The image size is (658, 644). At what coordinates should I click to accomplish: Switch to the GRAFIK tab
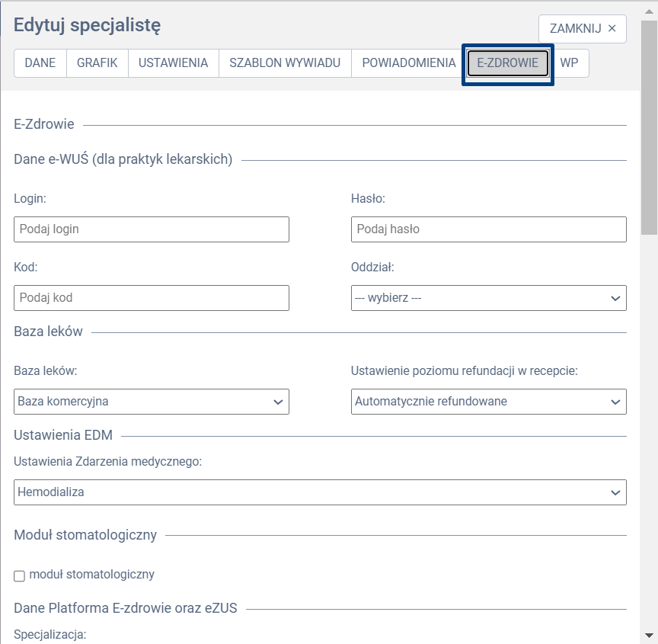pos(97,63)
